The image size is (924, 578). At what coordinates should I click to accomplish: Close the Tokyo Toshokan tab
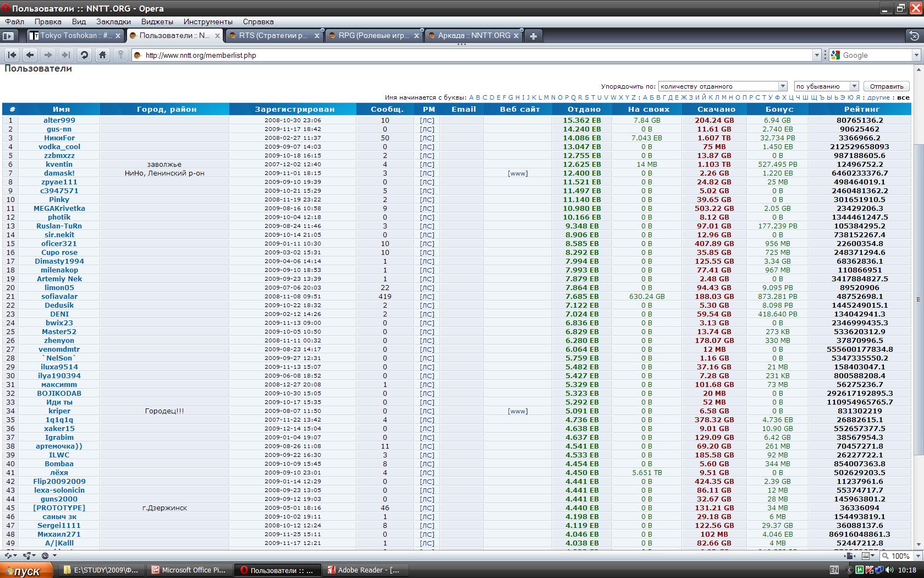coord(118,36)
